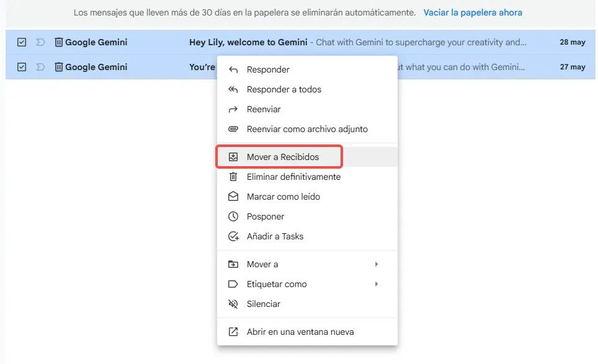Click the inbox icon beside Mover a Recibidos
This screenshot has height=364, width=598.
233,157
